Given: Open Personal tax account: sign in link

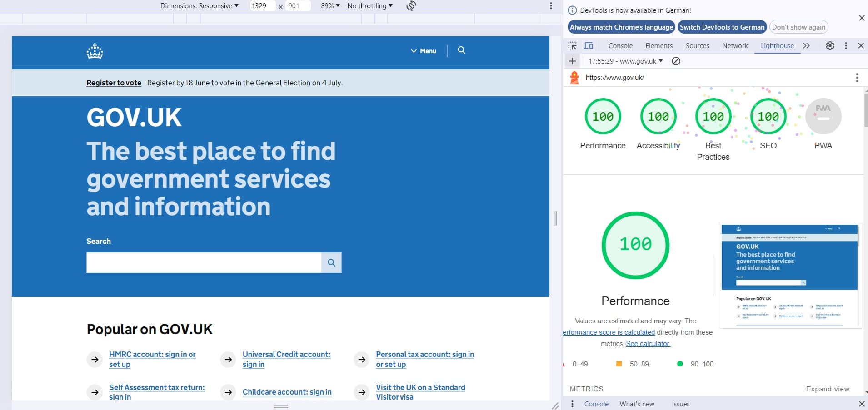Looking at the screenshot, I should click(x=425, y=359).
